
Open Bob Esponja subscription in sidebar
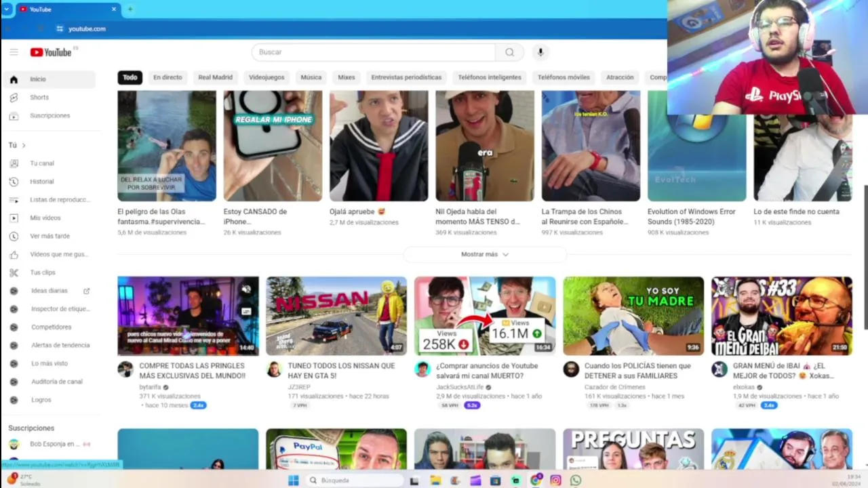point(48,444)
